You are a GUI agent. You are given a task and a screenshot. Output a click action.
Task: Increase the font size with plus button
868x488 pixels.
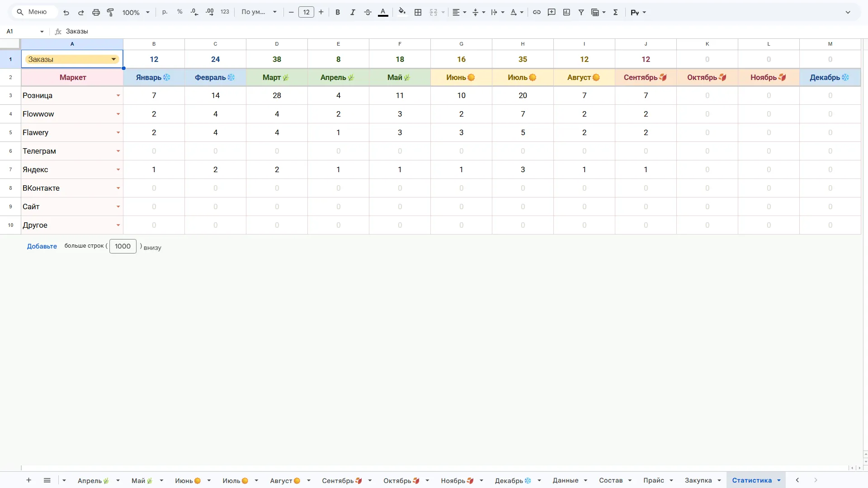321,12
